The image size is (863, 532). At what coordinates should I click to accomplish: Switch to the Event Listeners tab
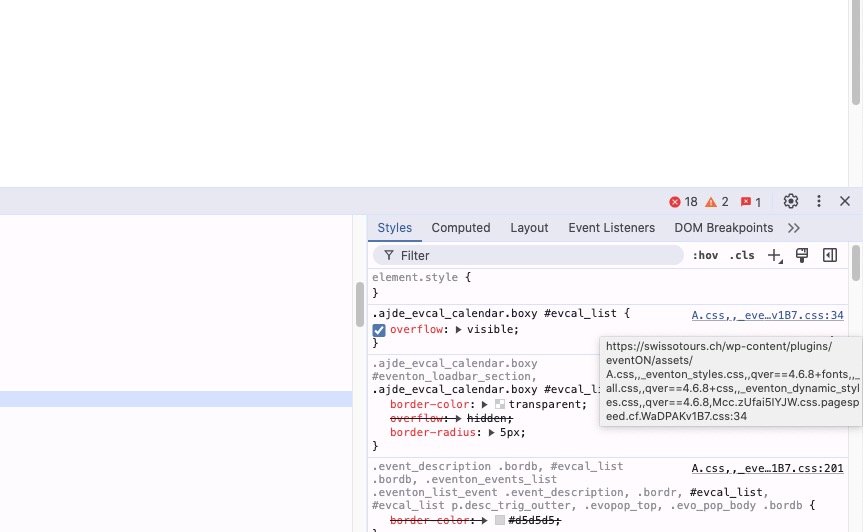[611, 228]
